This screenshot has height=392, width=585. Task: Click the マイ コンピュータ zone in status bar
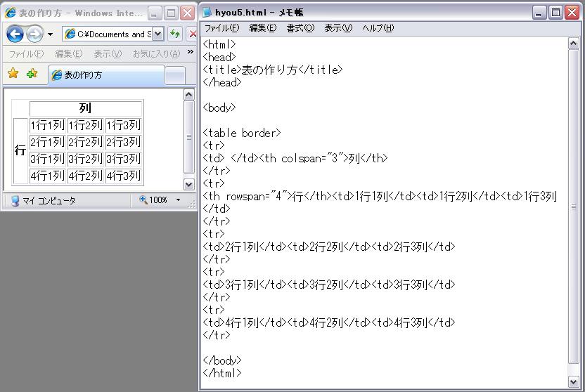coord(43,201)
